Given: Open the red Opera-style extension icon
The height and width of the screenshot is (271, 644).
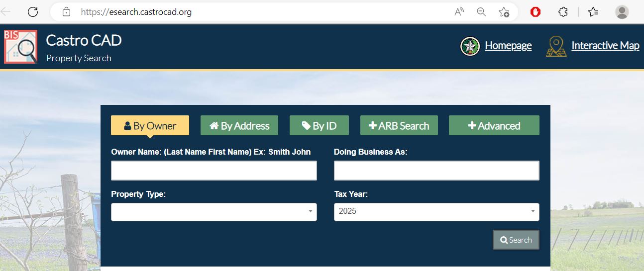Looking at the screenshot, I should 536,12.
